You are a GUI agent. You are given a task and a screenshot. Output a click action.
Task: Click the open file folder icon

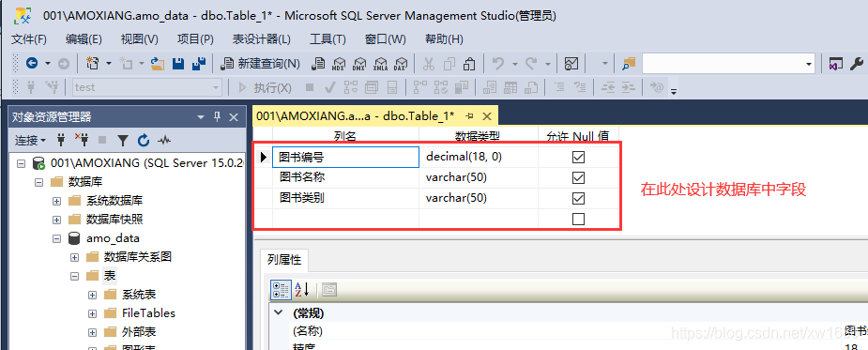pos(158,64)
